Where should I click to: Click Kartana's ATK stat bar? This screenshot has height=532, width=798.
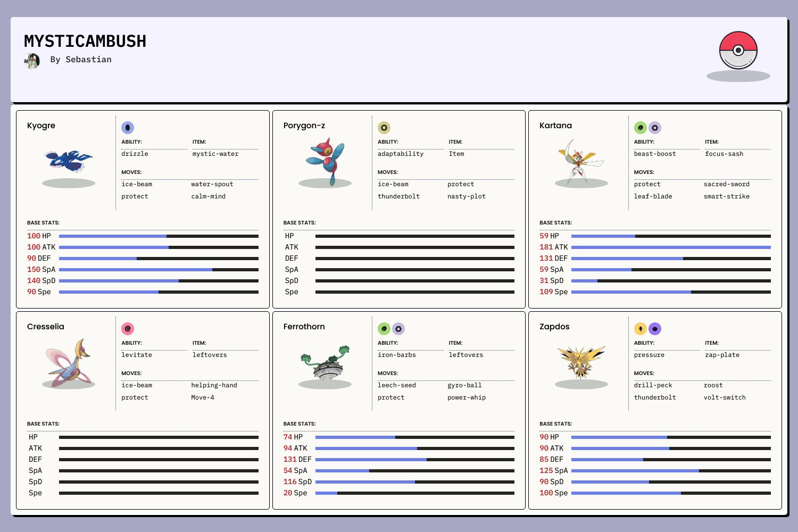[x=670, y=247]
